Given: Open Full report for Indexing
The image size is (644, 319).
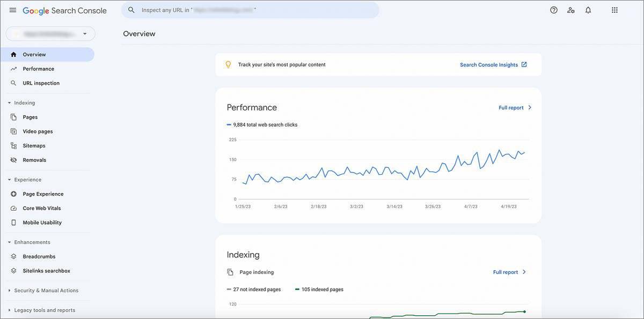Looking at the screenshot, I should 506,272.
